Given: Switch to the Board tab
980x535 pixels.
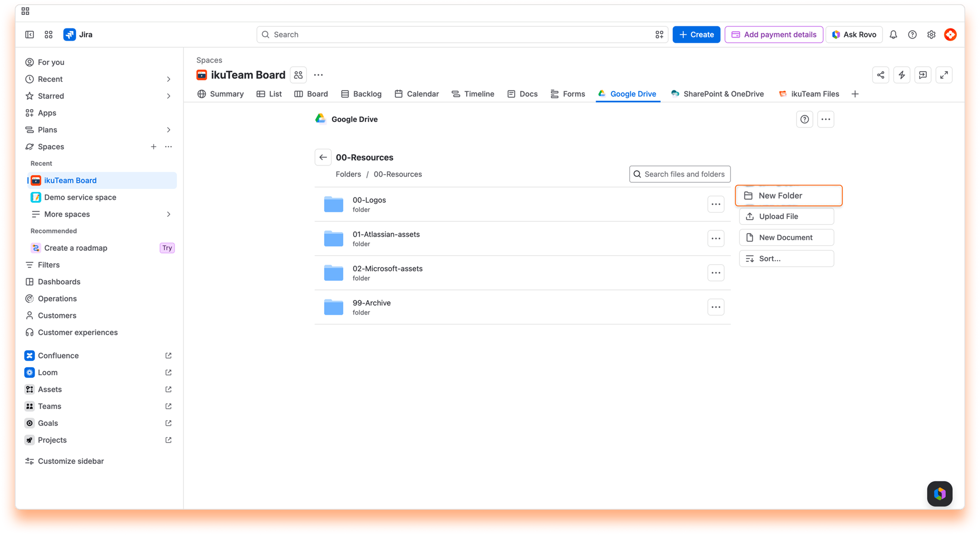Looking at the screenshot, I should (x=311, y=94).
